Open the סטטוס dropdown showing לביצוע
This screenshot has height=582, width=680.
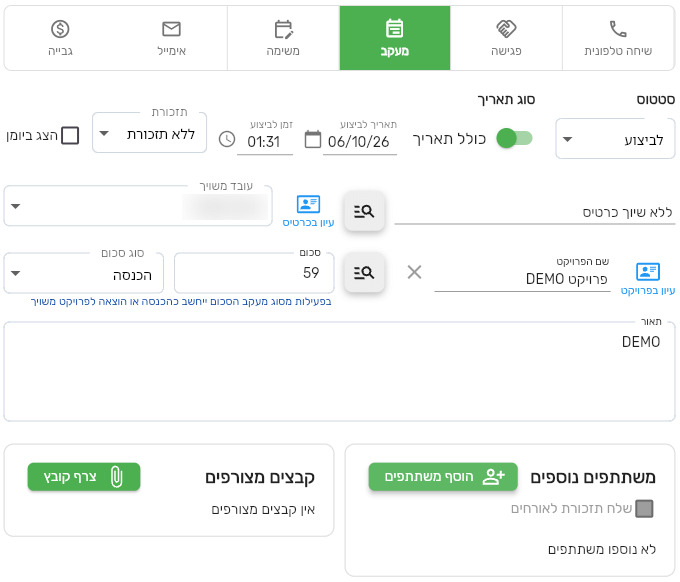coord(615,139)
